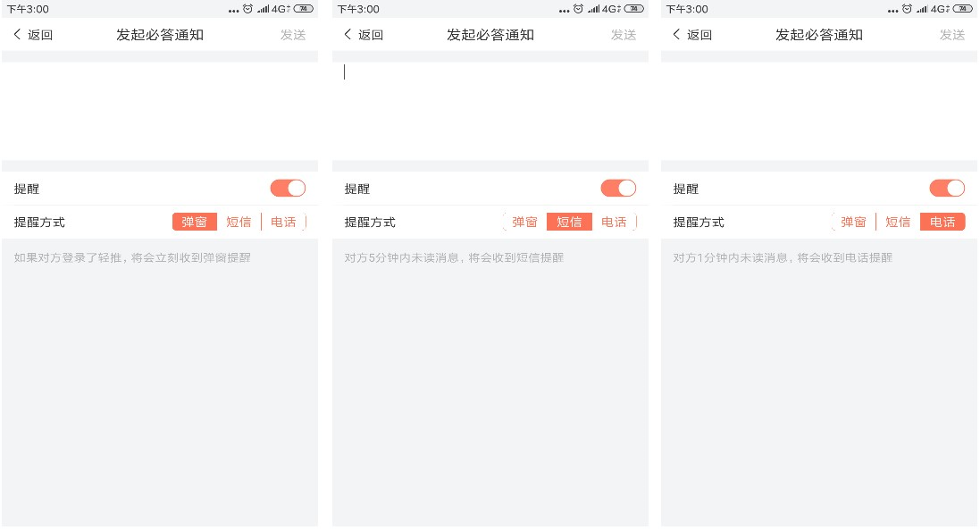Turn off the 提醒 switch on the right screen

(947, 189)
